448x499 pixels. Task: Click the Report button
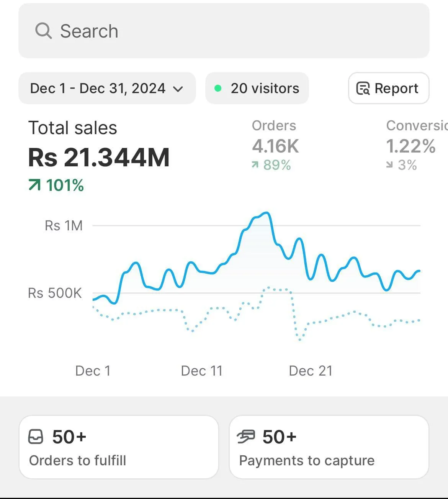388,88
